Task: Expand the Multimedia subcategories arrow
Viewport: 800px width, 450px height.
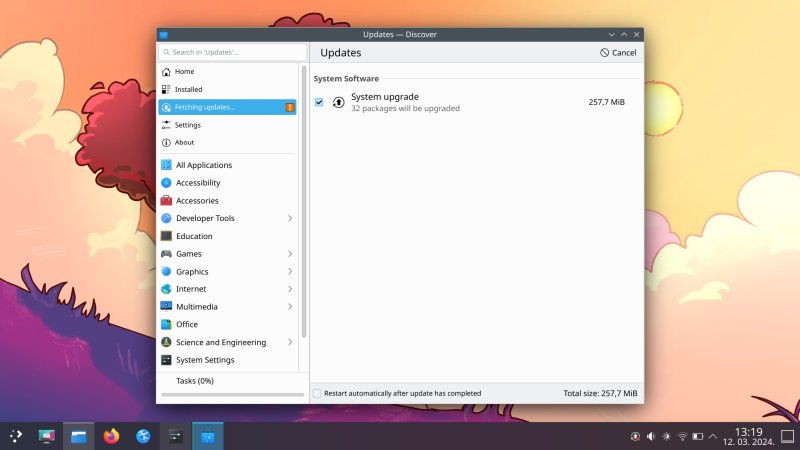Action: pos(290,307)
